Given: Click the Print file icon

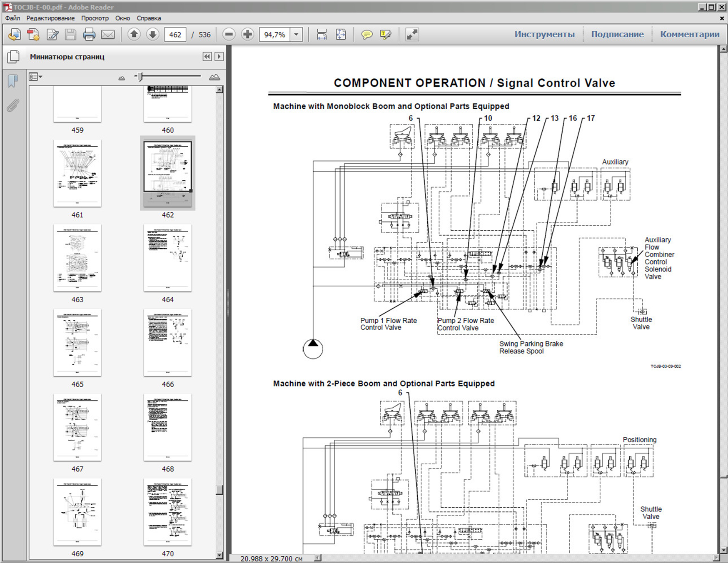Looking at the screenshot, I should click(x=89, y=35).
